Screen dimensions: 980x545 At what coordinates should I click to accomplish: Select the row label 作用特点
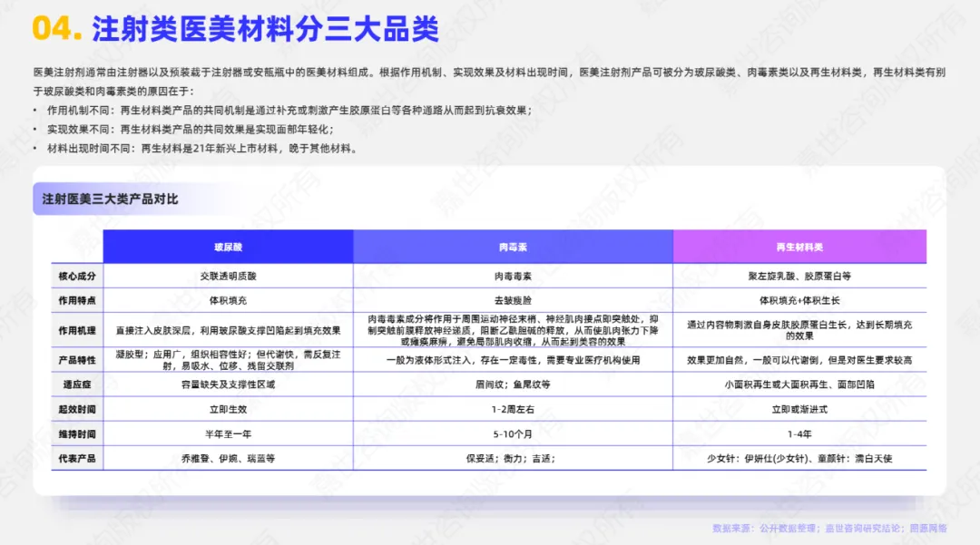77,300
